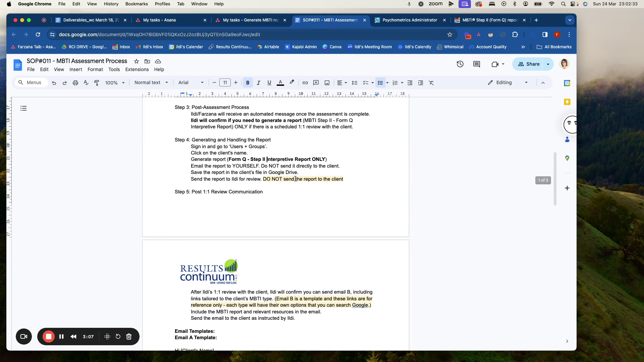Toggle the bulleted list button

[x=380, y=83]
